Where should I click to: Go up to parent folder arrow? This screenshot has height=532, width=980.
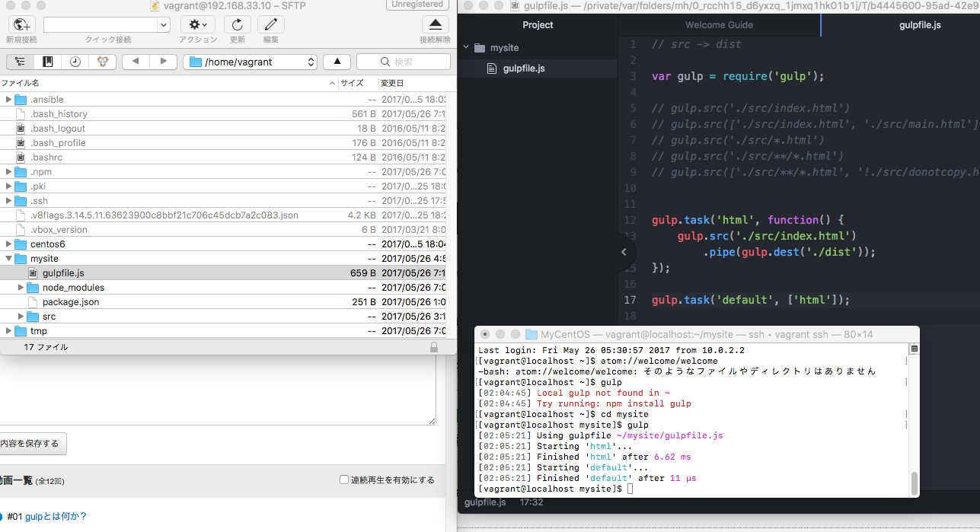tap(337, 62)
